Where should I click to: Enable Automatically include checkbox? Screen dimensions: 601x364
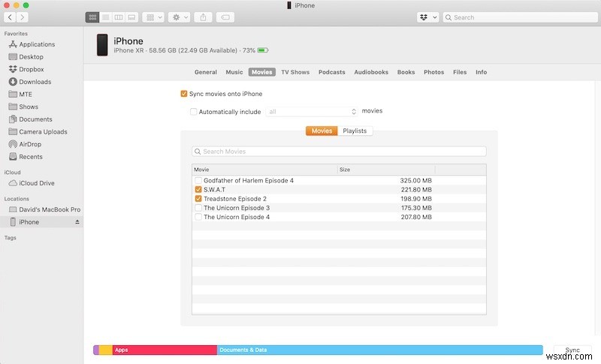(x=194, y=112)
